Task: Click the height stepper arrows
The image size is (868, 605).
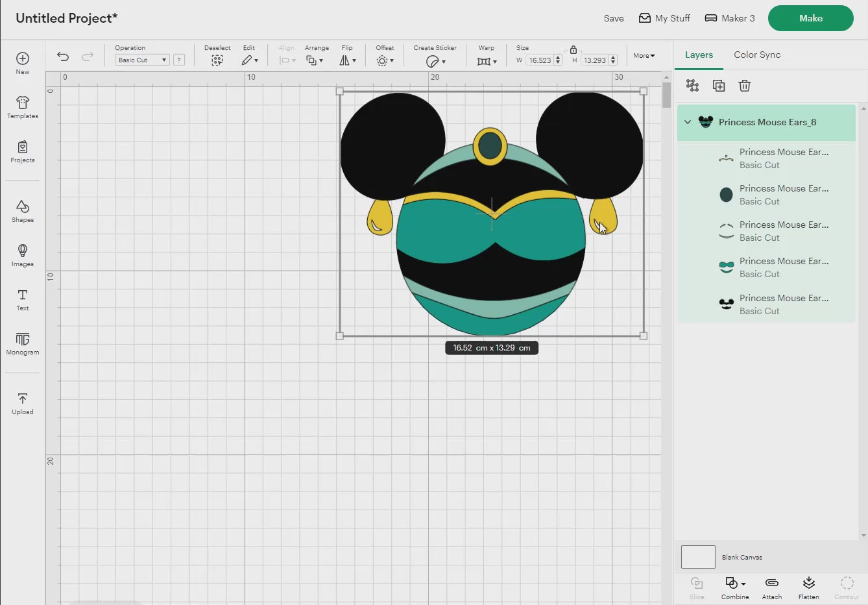Action: coord(613,60)
